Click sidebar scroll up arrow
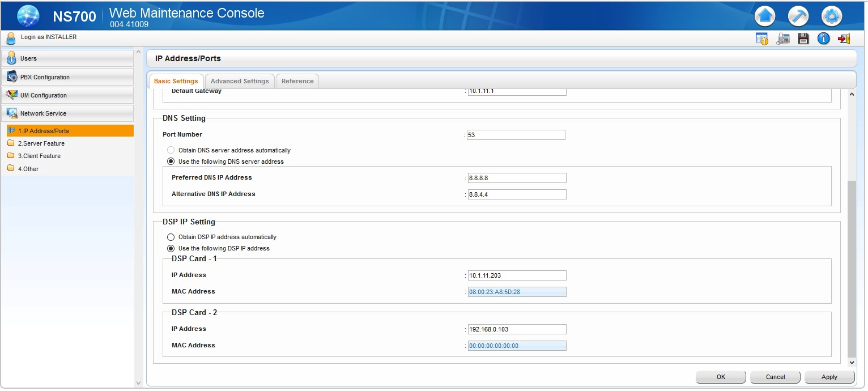This screenshot has width=868, height=391. [x=138, y=52]
